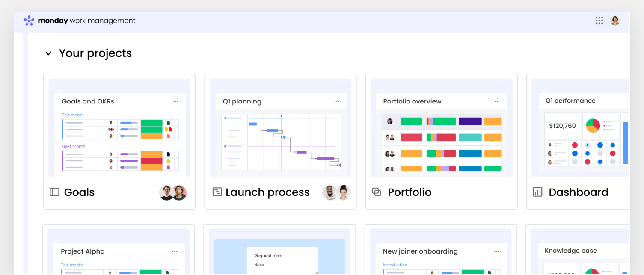Click the Name field in Request form

[283, 271]
